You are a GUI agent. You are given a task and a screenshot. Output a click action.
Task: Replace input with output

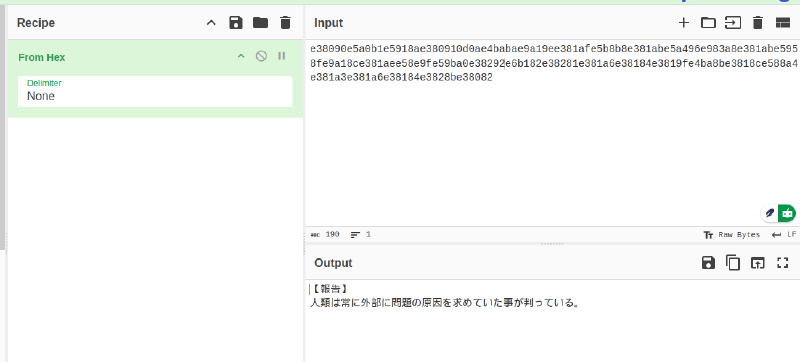pyautogui.click(x=758, y=263)
